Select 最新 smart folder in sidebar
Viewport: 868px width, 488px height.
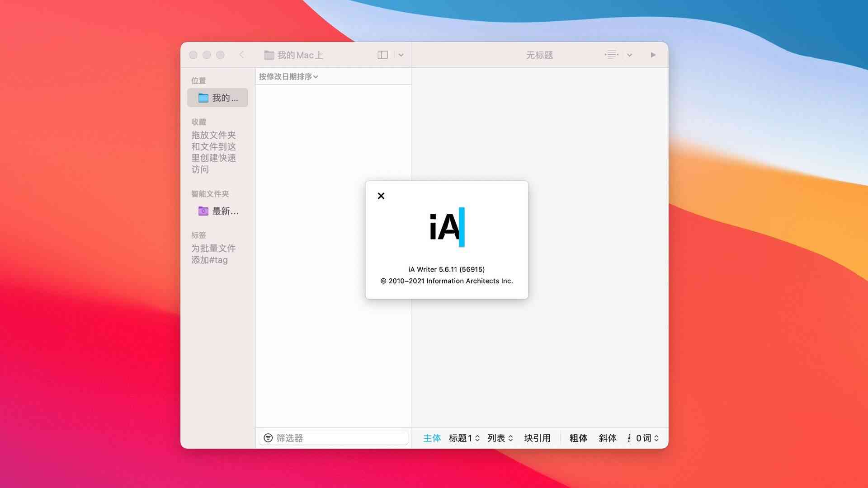tap(217, 210)
